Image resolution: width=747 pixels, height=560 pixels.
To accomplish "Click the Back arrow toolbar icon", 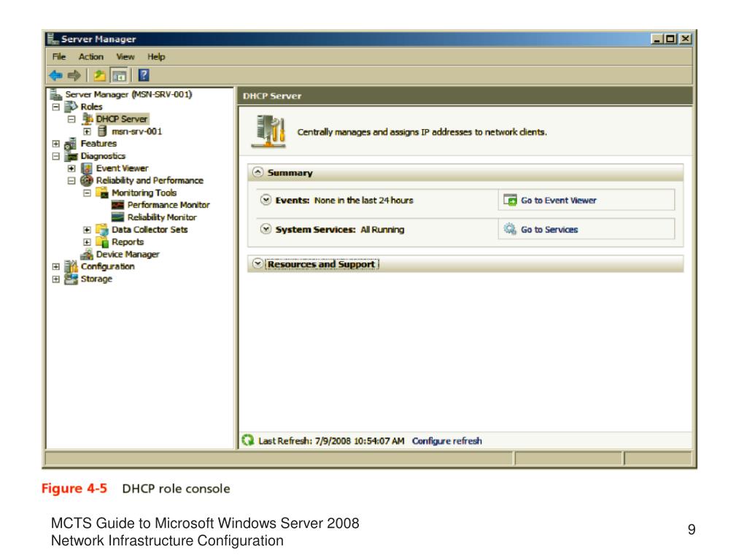I will pyautogui.click(x=55, y=75).
